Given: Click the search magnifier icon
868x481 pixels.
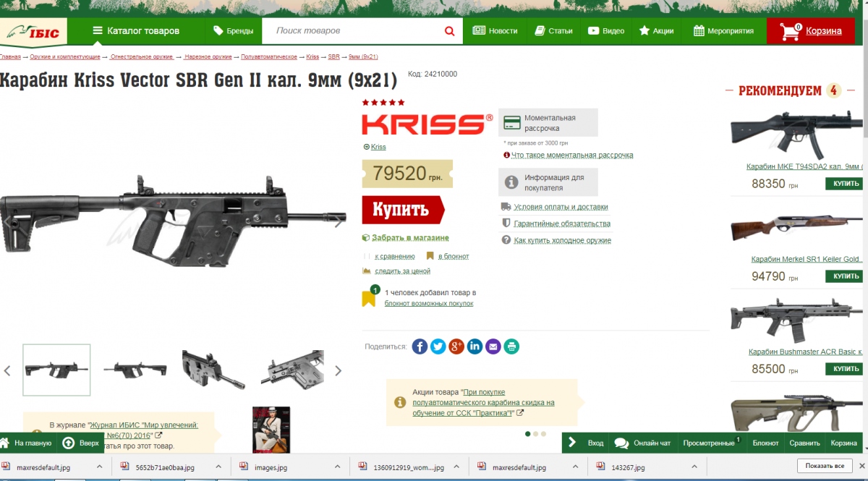Looking at the screenshot, I should coord(449,31).
